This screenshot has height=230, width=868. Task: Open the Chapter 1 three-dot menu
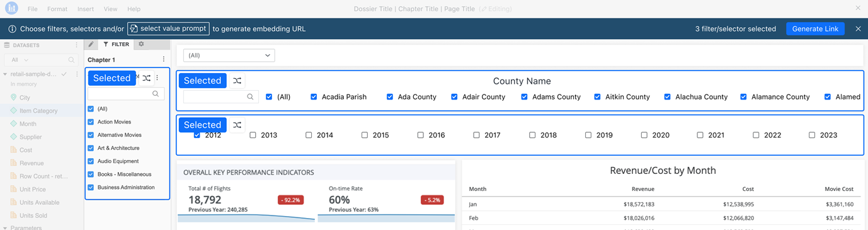(x=163, y=60)
